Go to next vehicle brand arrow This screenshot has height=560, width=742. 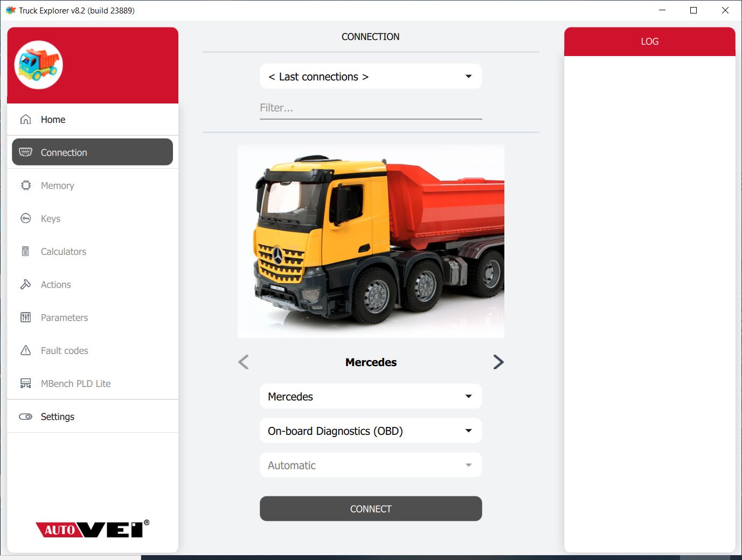tap(498, 362)
